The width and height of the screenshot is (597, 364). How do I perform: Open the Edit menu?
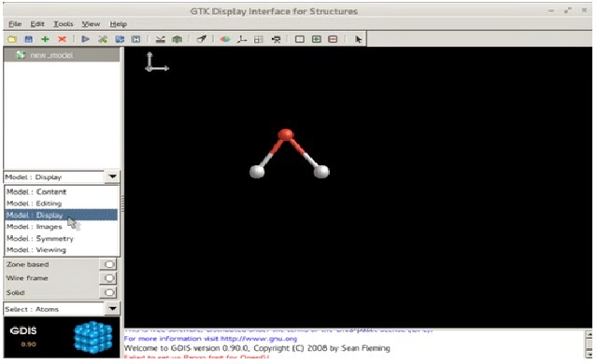click(37, 24)
